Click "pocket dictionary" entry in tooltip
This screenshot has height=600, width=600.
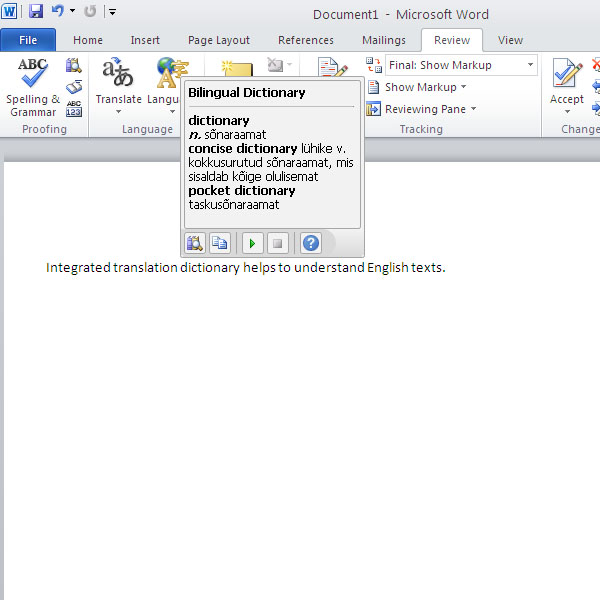click(242, 191)
